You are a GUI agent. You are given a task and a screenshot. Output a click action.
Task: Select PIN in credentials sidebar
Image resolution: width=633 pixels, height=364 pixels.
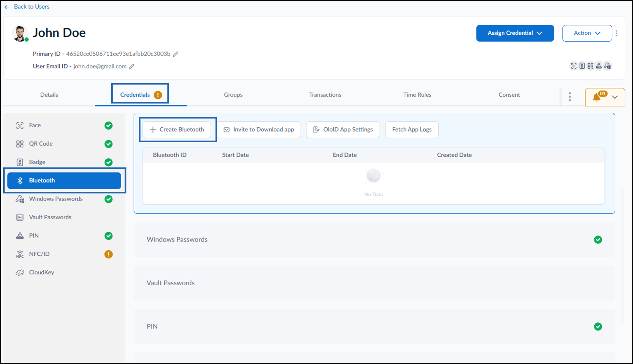pos(64,236)
